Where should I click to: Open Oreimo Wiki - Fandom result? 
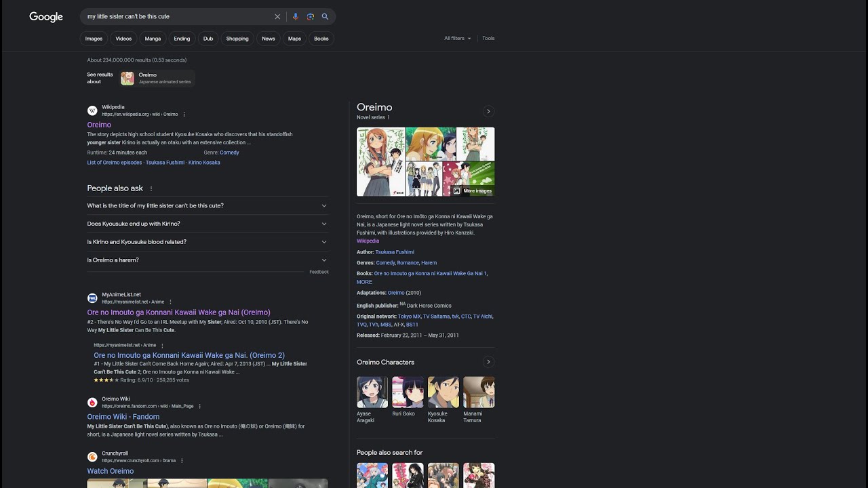pos(123,417)
